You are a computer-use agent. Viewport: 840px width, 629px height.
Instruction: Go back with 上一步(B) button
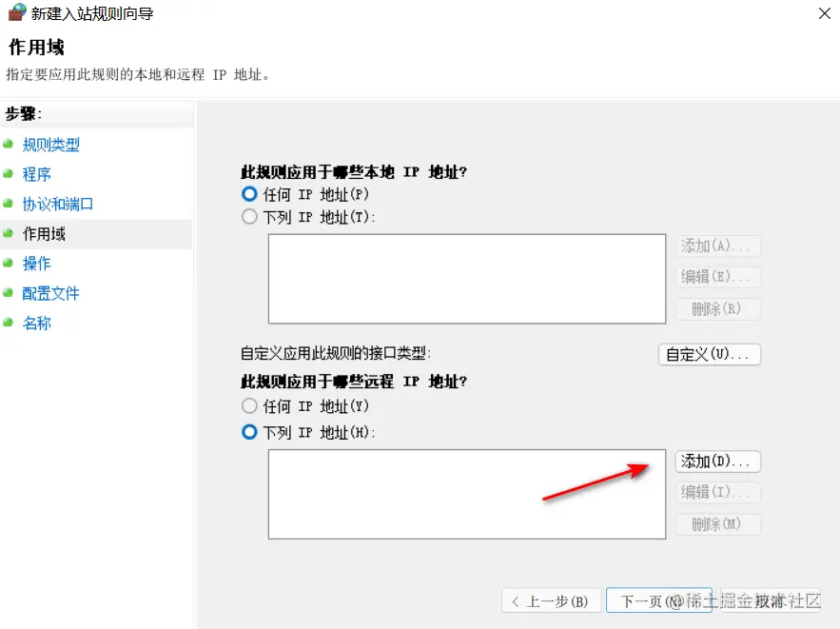[x=551, y=600]
